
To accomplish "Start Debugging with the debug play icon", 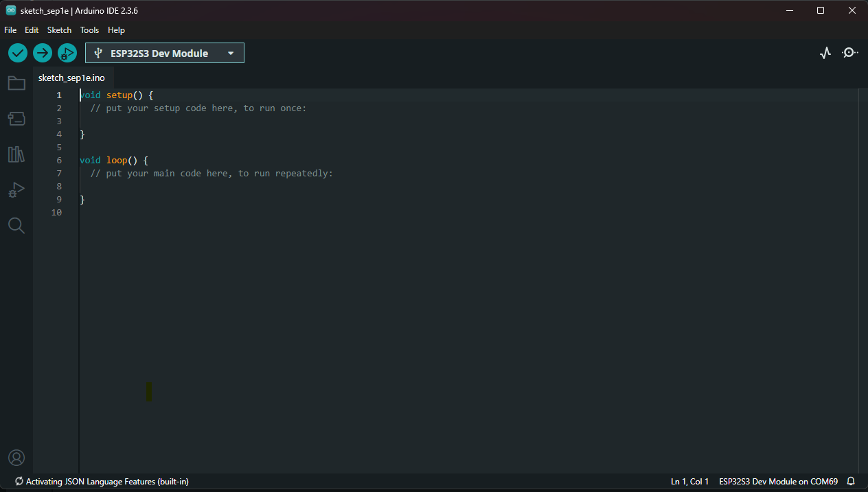I will (x=67, y=53).
